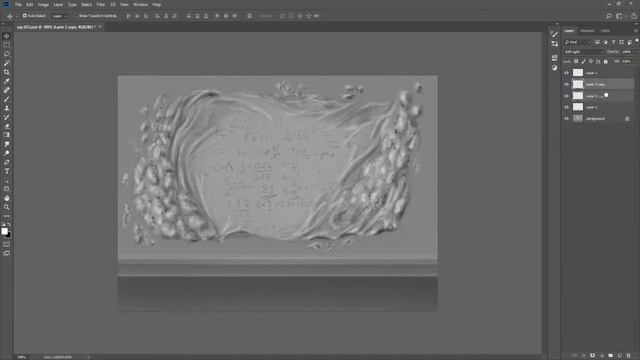Open the Fill slider dropdown arrow
This screenshot has height=360, width=640.
click(x=636, y=61)
